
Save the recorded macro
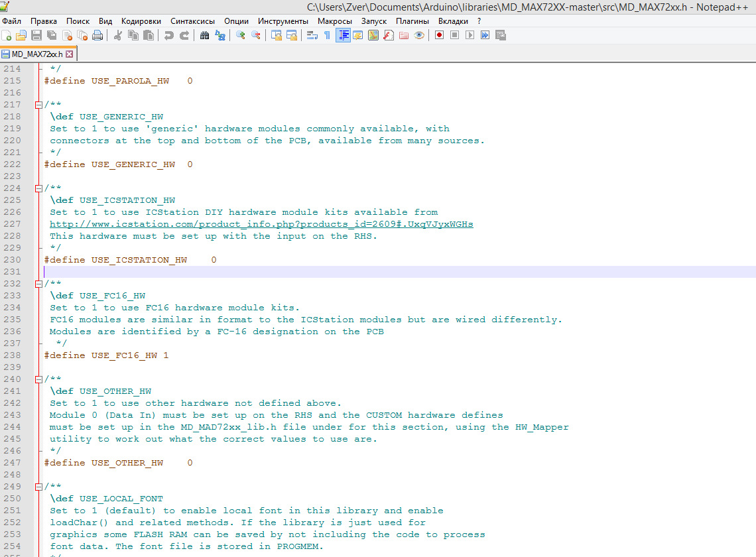[501, 35]
